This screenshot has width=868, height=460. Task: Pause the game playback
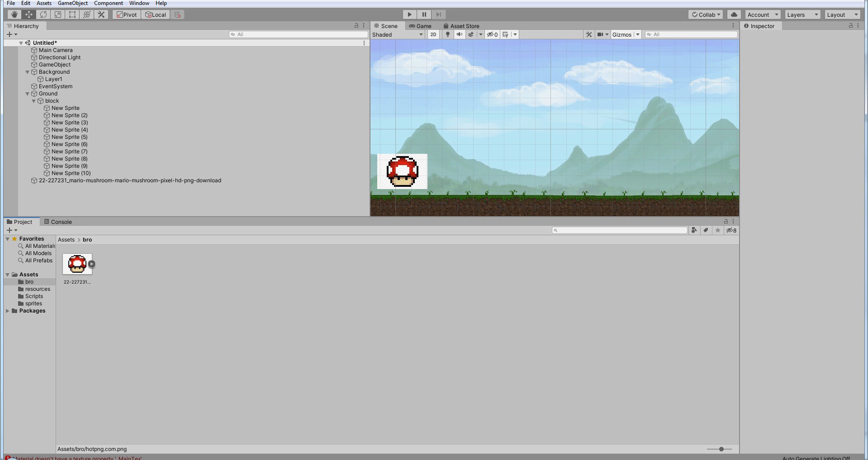(x=424, y=14)
